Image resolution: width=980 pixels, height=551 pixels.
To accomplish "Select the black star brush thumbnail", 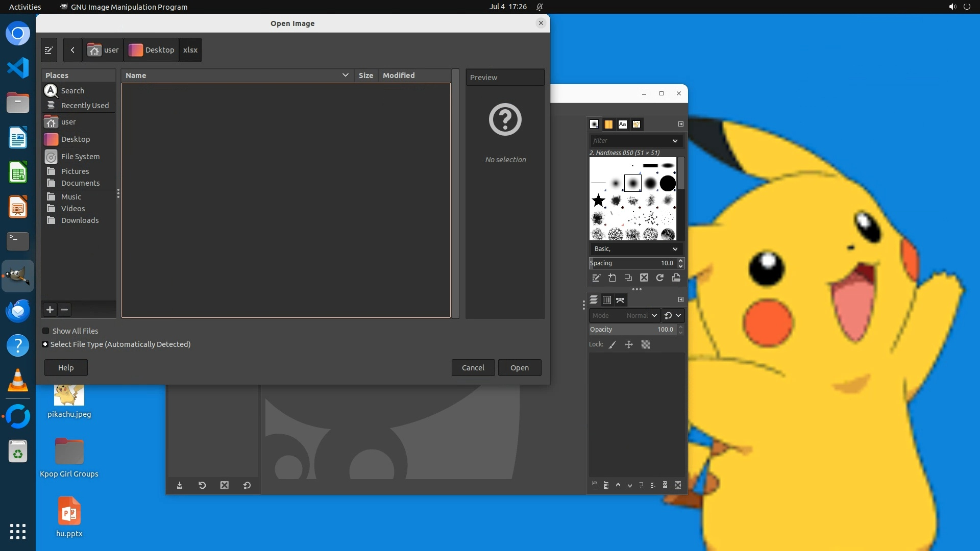I will 598,200.
